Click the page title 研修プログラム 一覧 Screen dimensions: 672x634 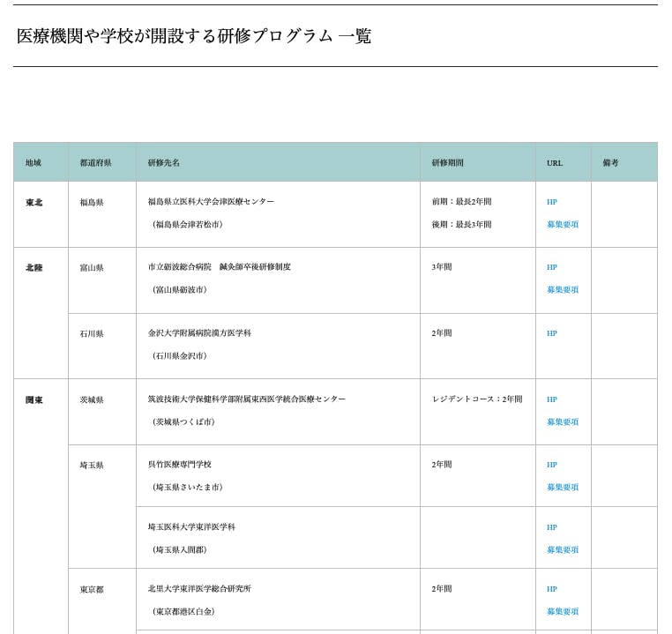194,36
